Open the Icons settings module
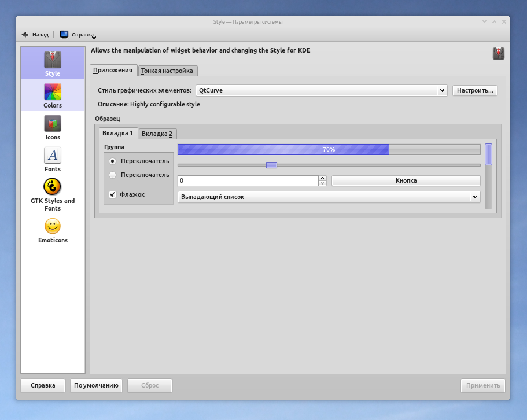The height and width of the screenshot is (420, 527). (x=53, y=127)
